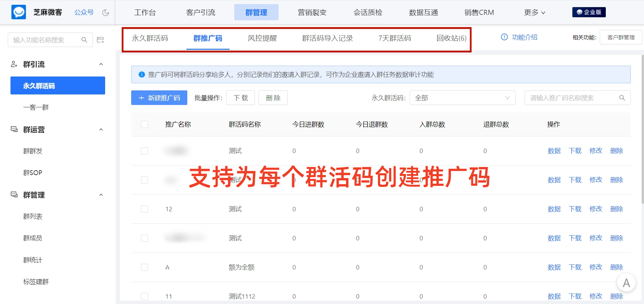Check the checkbox for row A
The image size is (644, 304).
[144, 267]
